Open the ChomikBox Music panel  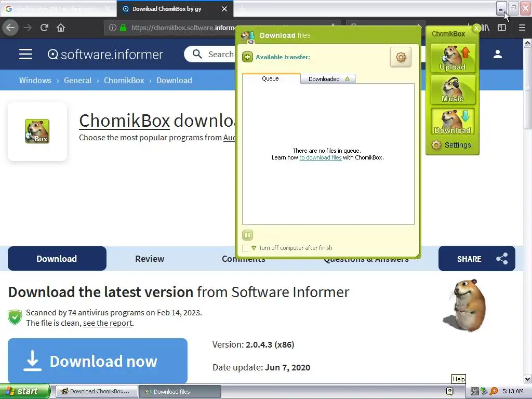(453, 90)
